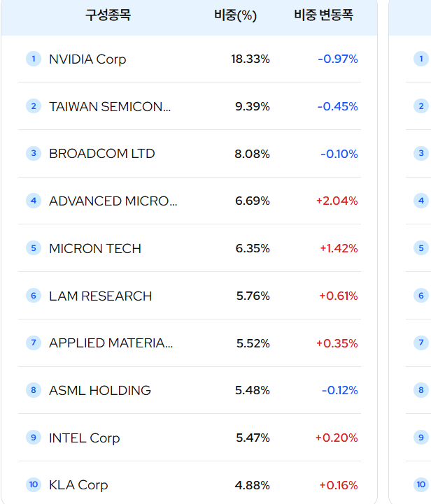Click KLA Corp's 4.88% weight value

coord(252,485)
